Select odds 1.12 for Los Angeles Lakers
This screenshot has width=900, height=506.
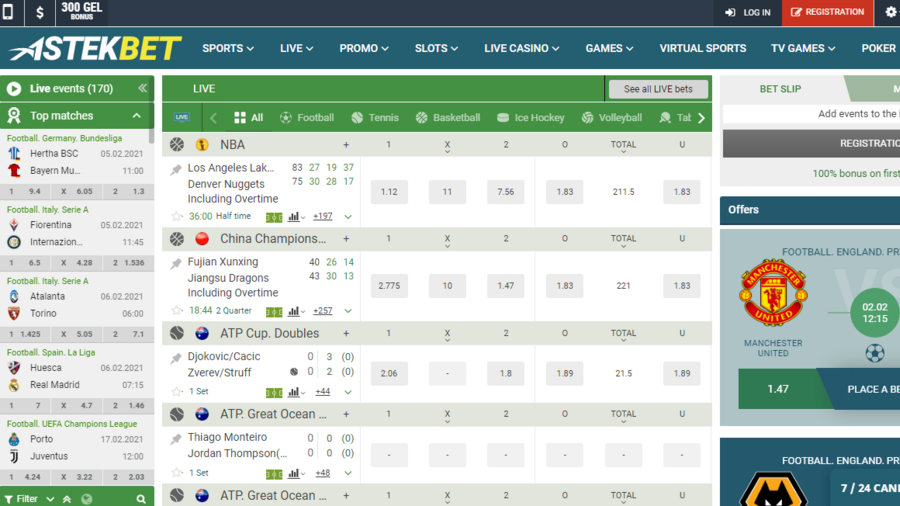(x=389, y=192)
